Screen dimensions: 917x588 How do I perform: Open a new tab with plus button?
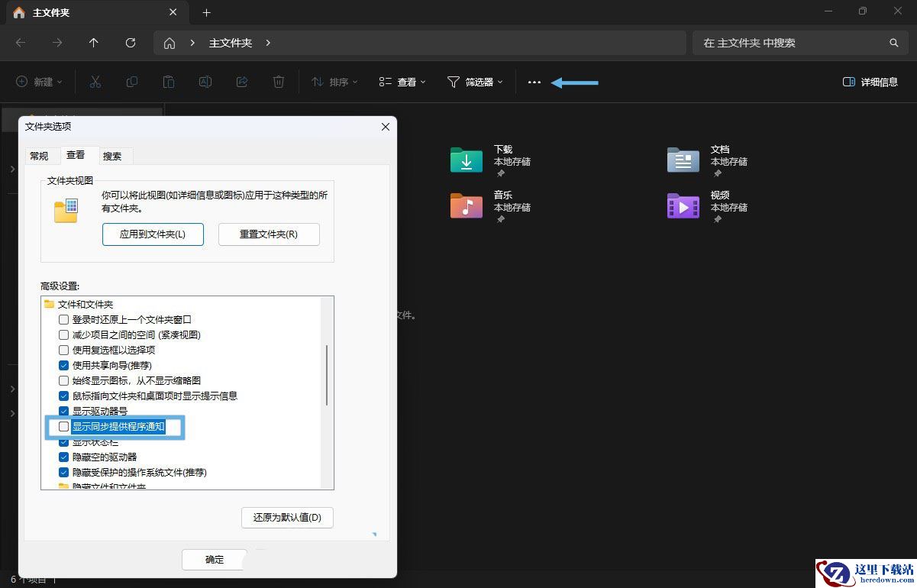click(206, 12)
